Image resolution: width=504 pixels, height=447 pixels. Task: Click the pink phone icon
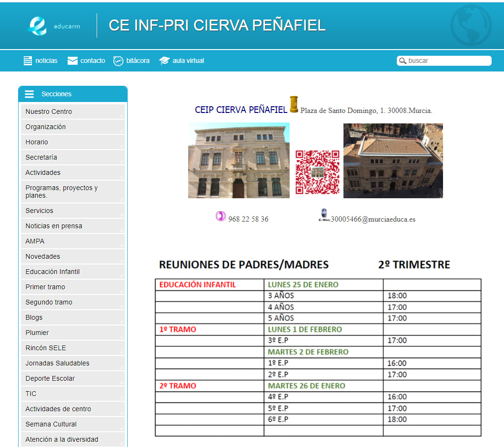coord(221,216)
